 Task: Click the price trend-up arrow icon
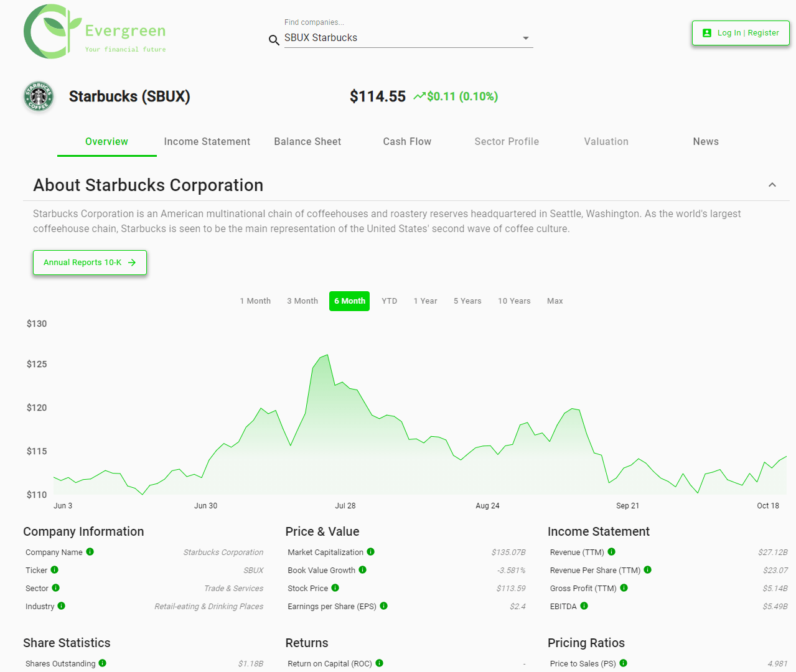point(419,96)
